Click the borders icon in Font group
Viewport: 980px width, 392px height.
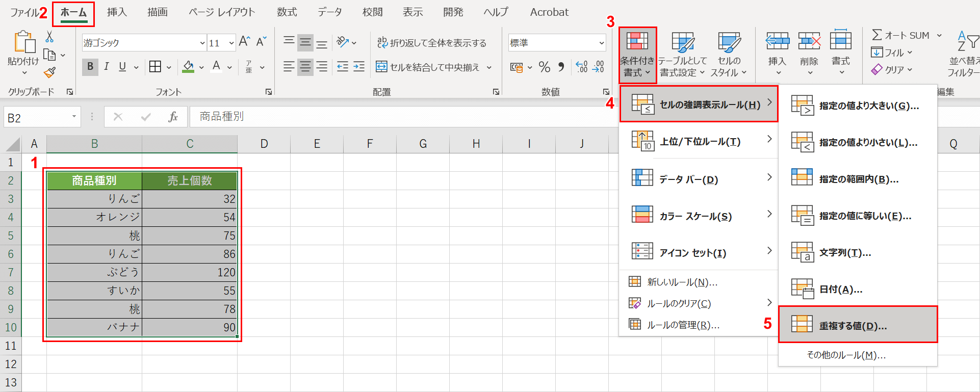[x=155, y=67]
